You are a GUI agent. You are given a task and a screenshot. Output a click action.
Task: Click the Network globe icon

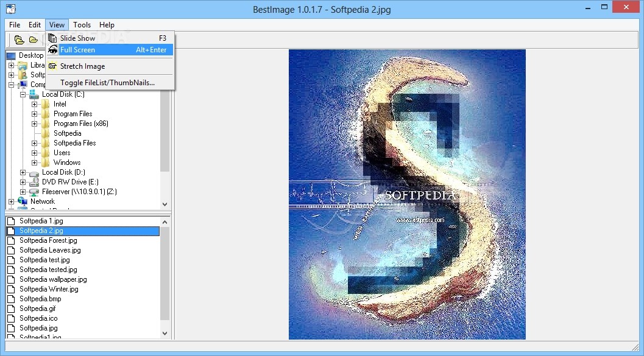click(x=23, y=201)
